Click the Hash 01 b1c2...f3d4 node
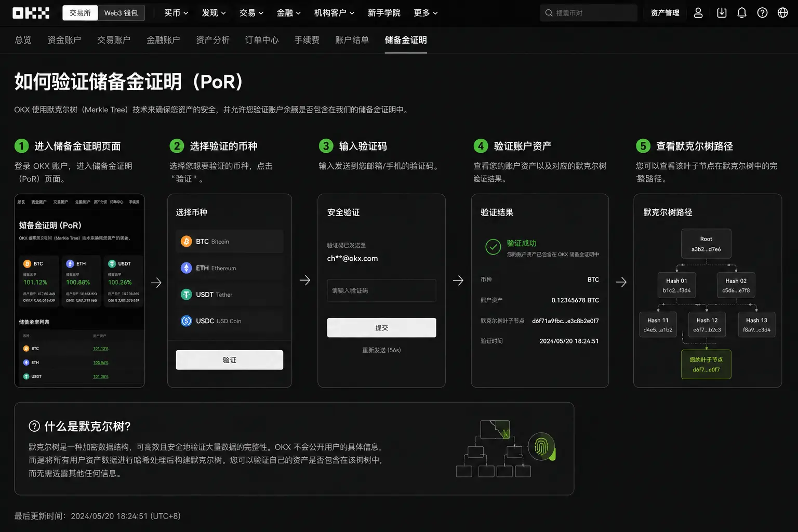Viewport: 798px width, 532px height. click(x=676, y=285)
